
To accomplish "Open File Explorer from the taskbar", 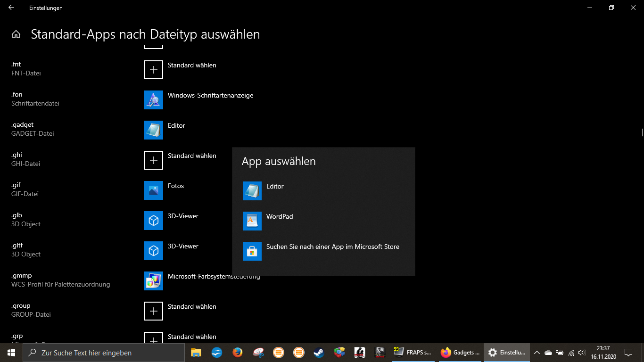I will point(196,353).
